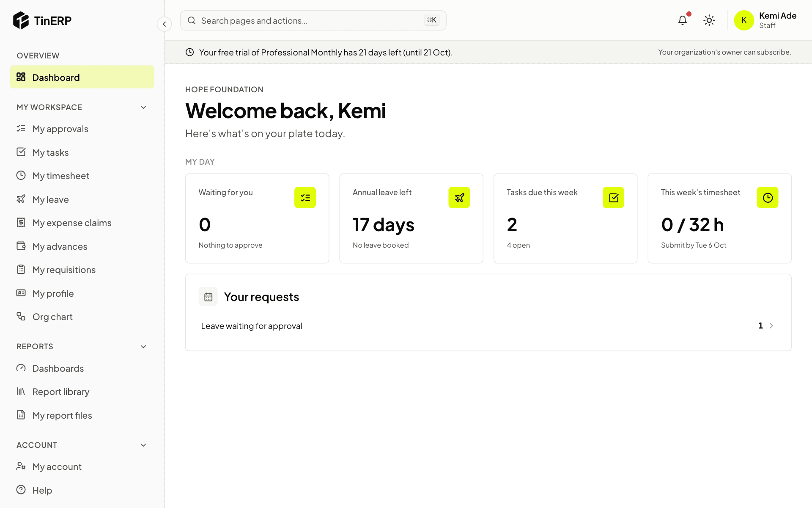
Task: Click the 'Submit by Tue 6 Oct' text
Action: point(694,245)
